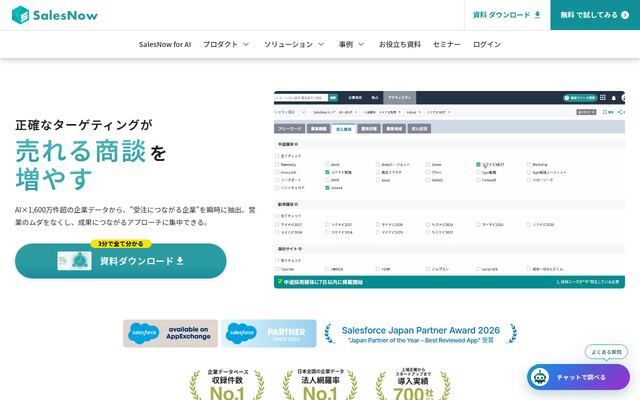Click ログイン in the navigation
Image resolution: width=640 pixels, height=400 pixels.
click(487, 44)
